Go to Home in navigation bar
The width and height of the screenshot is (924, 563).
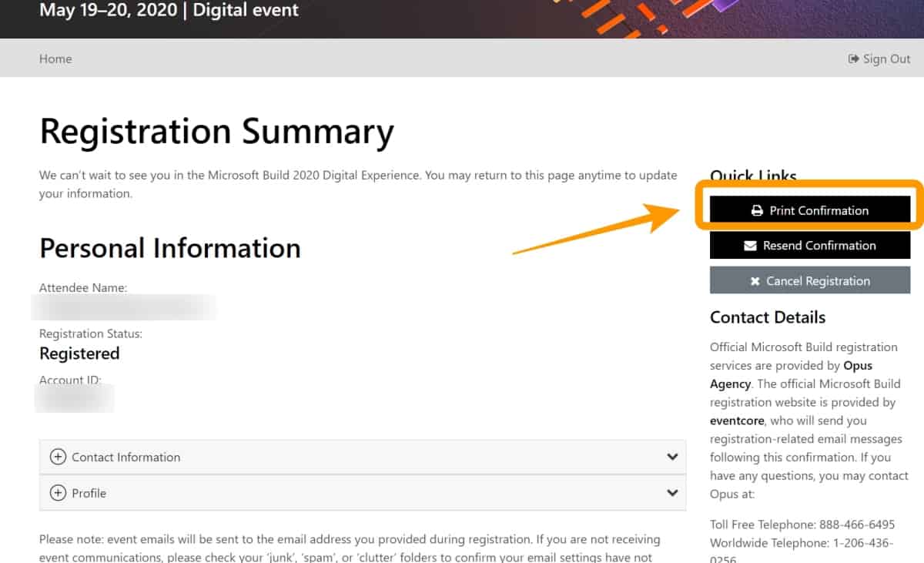[x=55, y=59]
